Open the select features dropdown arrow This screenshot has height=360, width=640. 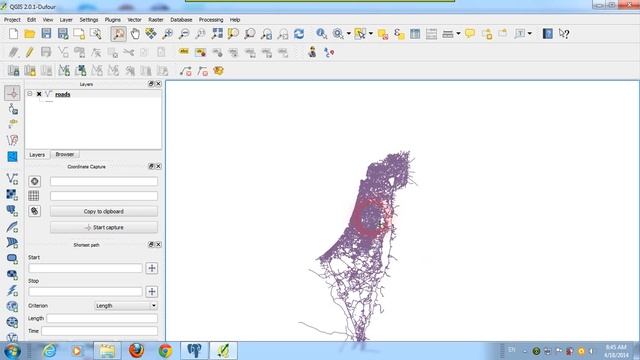pos(371,33)
